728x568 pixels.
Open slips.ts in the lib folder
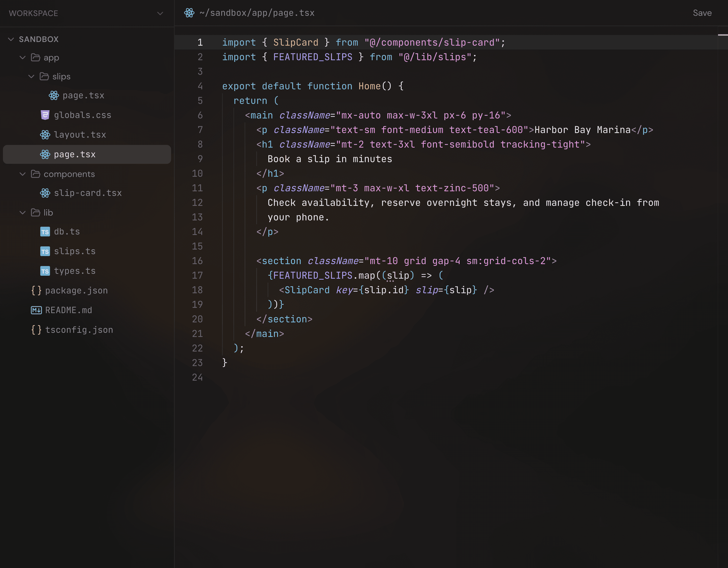(87, 251)
